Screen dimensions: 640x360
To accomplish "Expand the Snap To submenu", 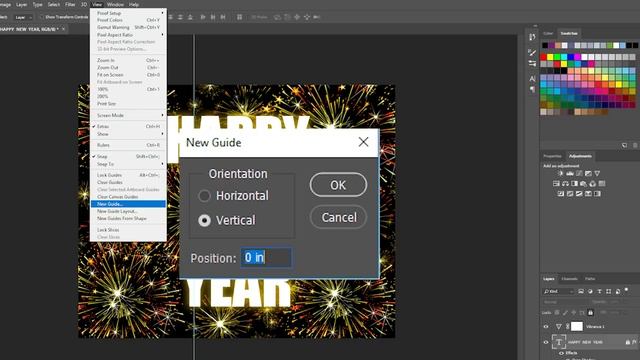I will 128,164.
